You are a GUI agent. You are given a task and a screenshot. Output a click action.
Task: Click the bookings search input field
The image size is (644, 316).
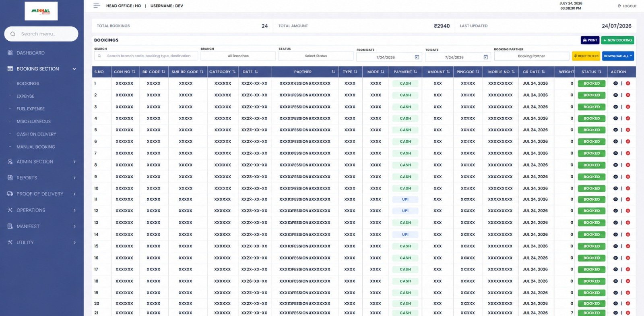click(146, 56)
